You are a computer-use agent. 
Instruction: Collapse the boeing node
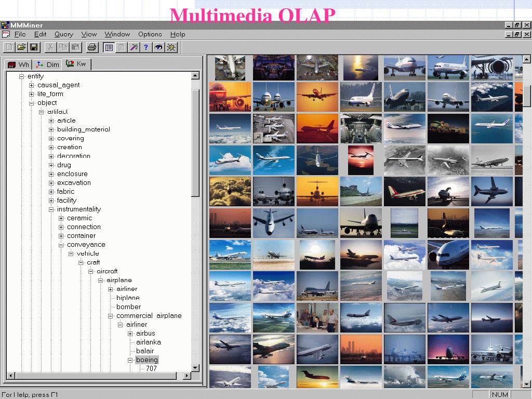(130, 360)
